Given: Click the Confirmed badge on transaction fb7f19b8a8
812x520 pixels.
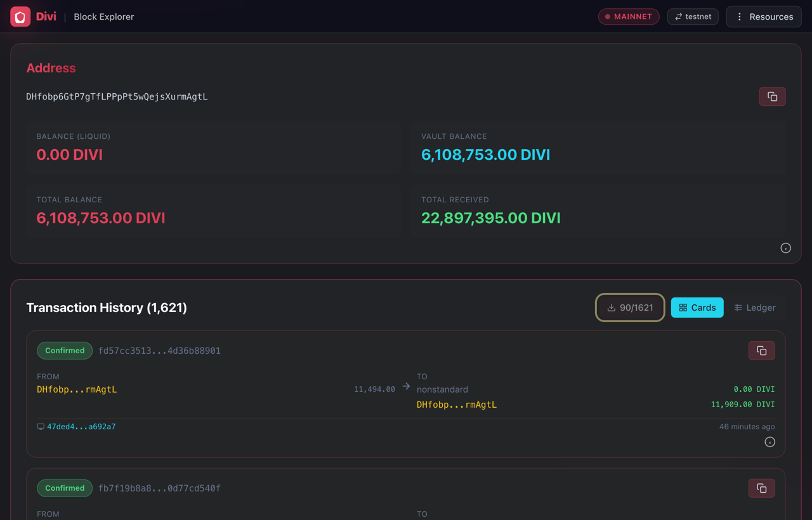Looking at the screenshot, I should [65, 488].
